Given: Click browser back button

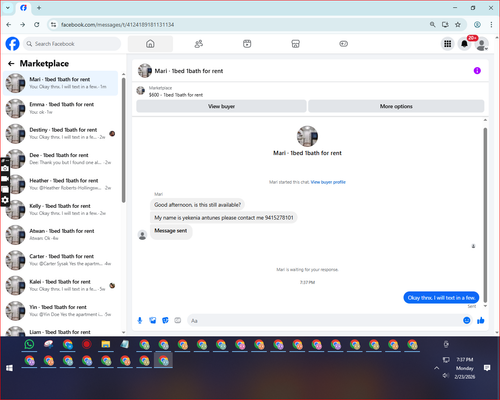Looking at the screenshot, I should click(9, 25).
